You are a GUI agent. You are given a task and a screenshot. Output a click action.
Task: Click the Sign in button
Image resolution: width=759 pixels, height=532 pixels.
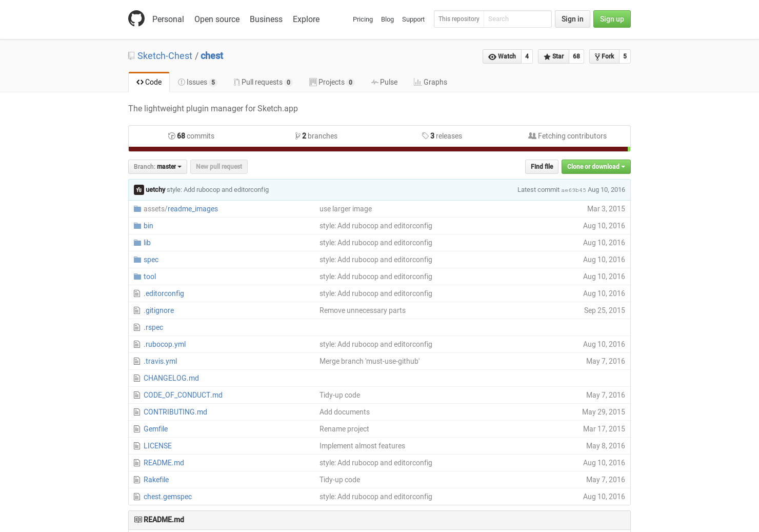pyautogui.click(x=572, y=19)
